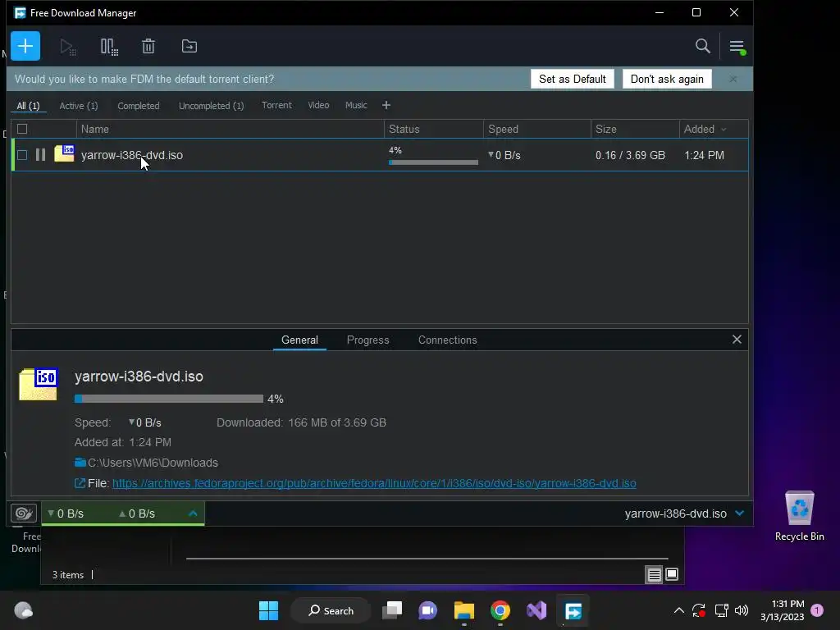Click details panel 4% progress bar
This screenshot has height=630, width=840.
(169, 399)
